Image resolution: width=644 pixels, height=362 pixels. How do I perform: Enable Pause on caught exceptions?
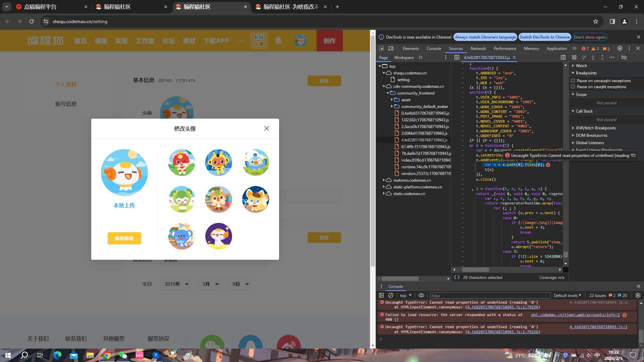(x=573, y=86)
